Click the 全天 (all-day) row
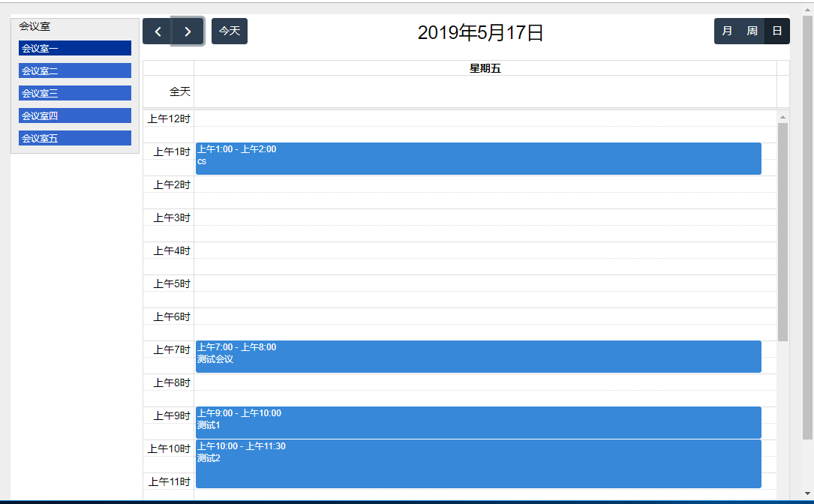 (x=180, y=91)
